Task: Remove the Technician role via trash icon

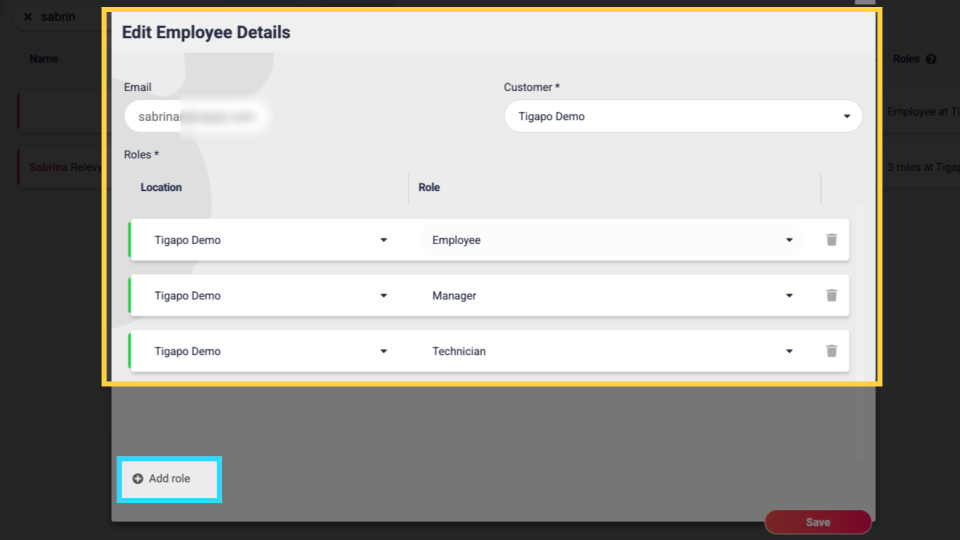Action: [x=831, y=351]
